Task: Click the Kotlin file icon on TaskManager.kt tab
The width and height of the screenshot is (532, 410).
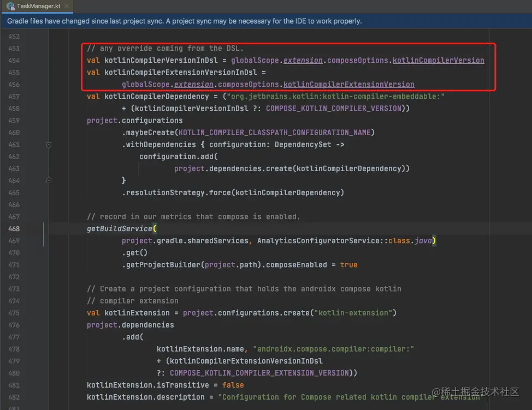Action: click(x=10, y=6)
